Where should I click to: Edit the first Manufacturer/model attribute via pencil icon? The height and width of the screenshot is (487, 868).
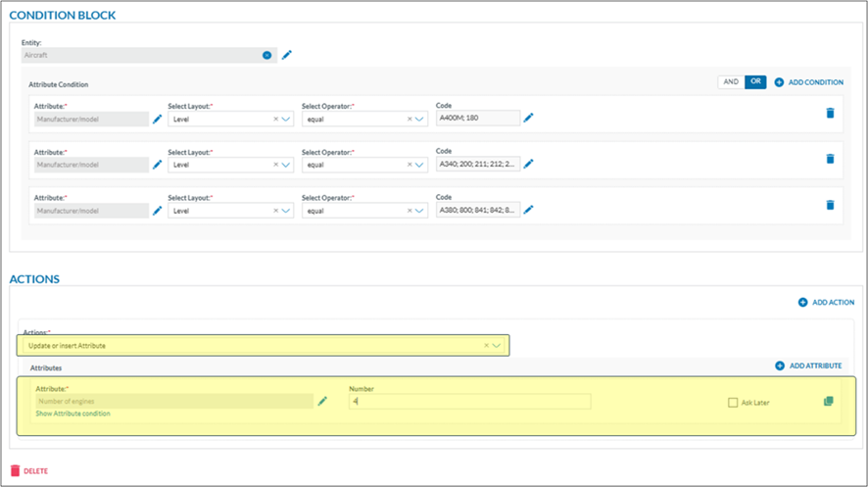click(157, 119)
